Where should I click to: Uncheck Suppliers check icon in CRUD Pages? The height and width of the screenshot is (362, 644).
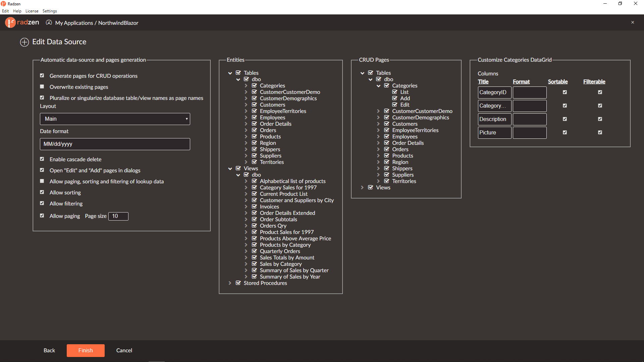[x=387, y=175]
